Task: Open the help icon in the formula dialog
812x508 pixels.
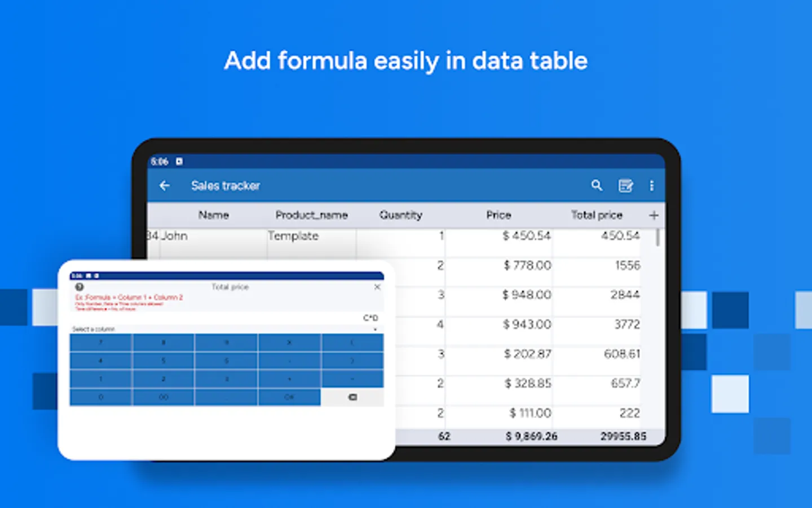Action: click(x=78, y=287)
